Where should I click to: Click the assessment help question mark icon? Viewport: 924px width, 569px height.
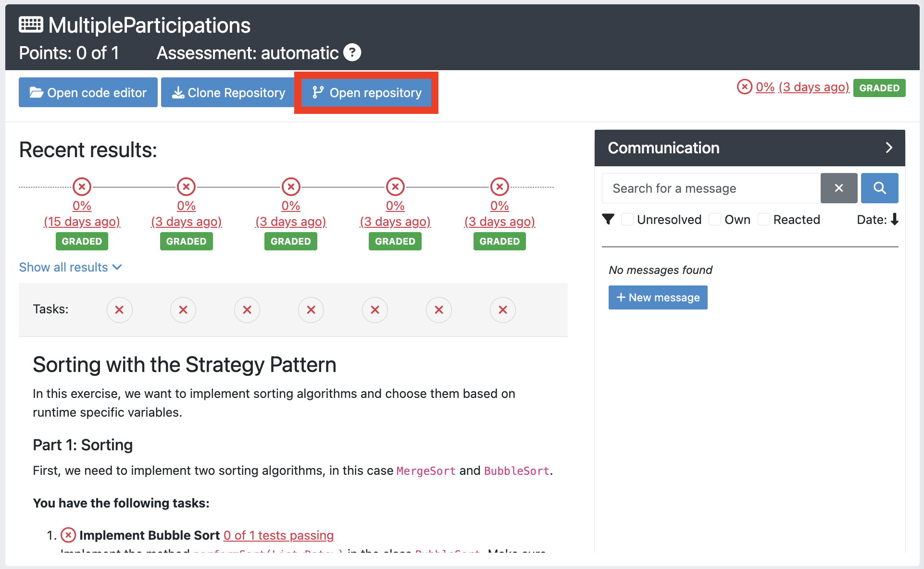(352, 52)
